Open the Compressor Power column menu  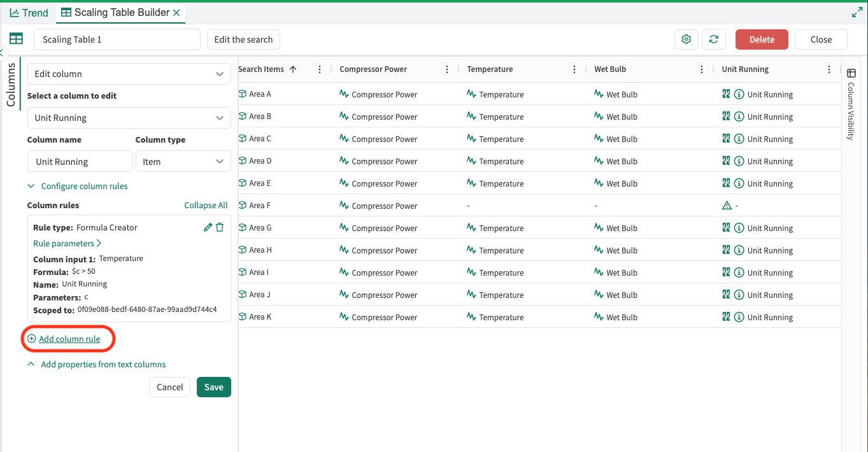447,69
